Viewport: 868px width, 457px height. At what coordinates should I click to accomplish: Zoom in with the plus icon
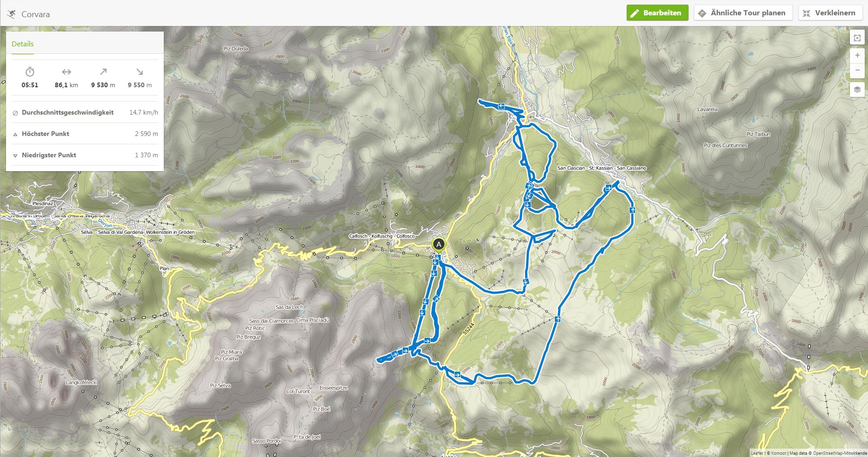pos(857,55)
